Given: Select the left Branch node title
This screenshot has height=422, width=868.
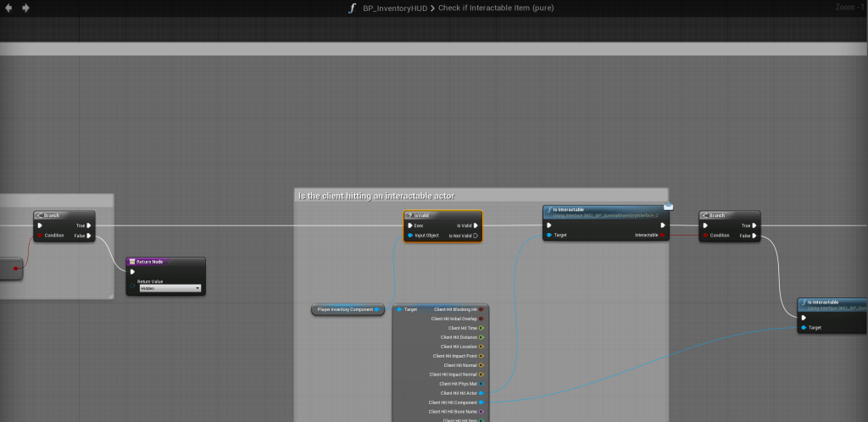Looking at the screenshot, I should pyautogui.click(x=52, y=215).
